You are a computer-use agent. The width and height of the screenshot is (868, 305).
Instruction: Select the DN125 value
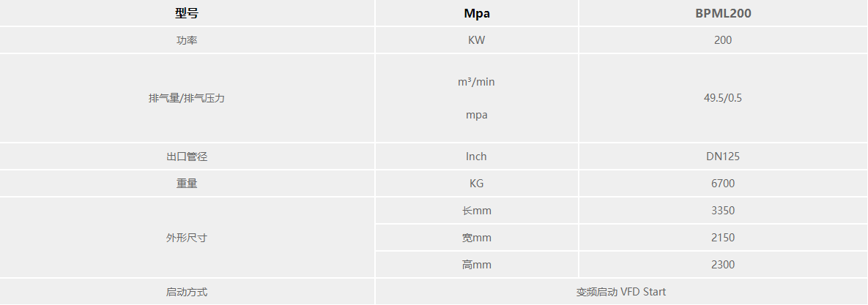pos(723,157)
